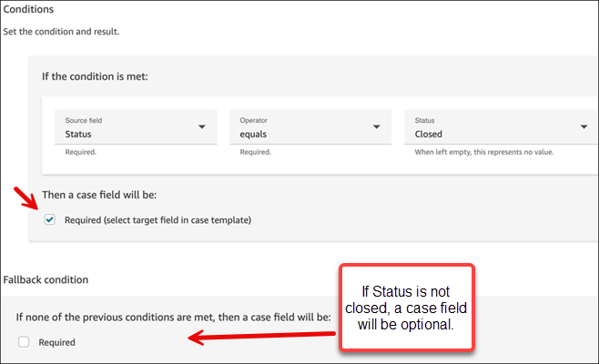Click the 'Required (select target field in case template)' label
Viewport: 599px width, 364px height.
click(x=157, y=220)
